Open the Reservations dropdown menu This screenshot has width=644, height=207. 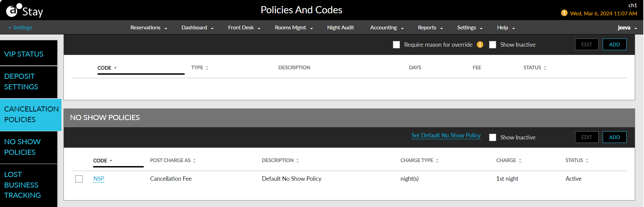click(x=149, y=28)
